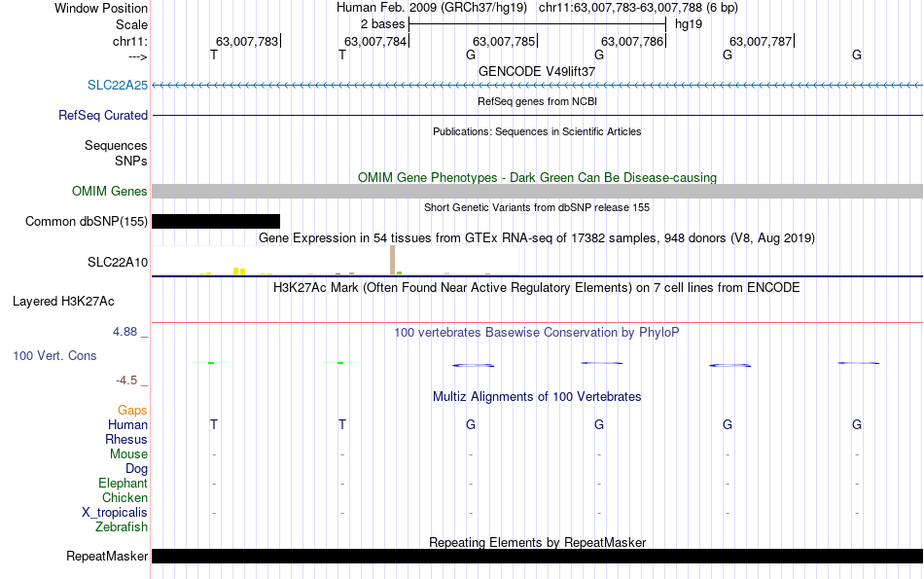Open the RefSeq Curated track label

point(102,115)
